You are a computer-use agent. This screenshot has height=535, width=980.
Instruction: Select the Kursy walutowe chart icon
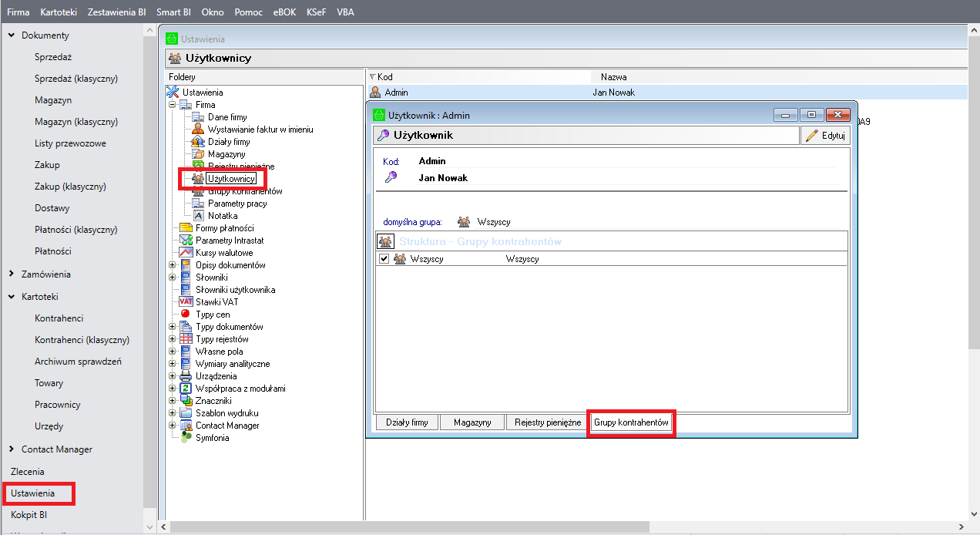tap(185, 253)
